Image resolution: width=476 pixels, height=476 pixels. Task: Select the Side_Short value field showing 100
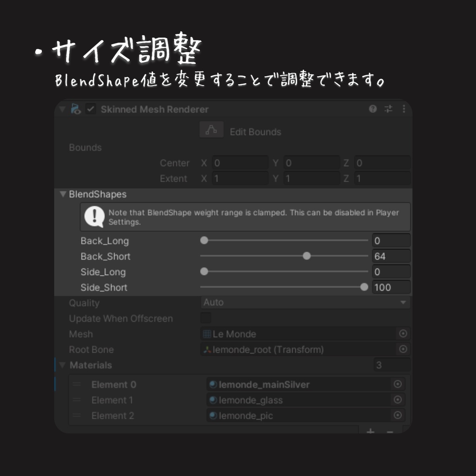pyautogui.click(x=391, y=287)
